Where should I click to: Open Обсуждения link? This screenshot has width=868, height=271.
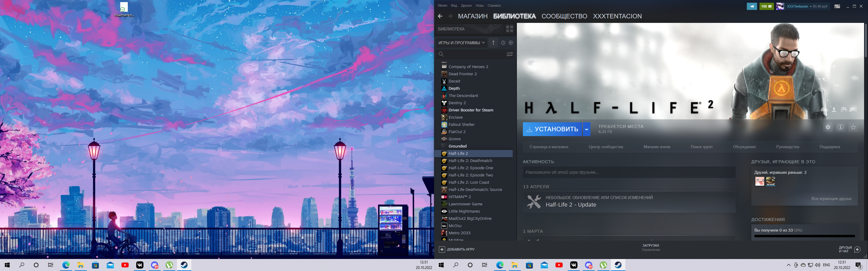coord(744,147)
